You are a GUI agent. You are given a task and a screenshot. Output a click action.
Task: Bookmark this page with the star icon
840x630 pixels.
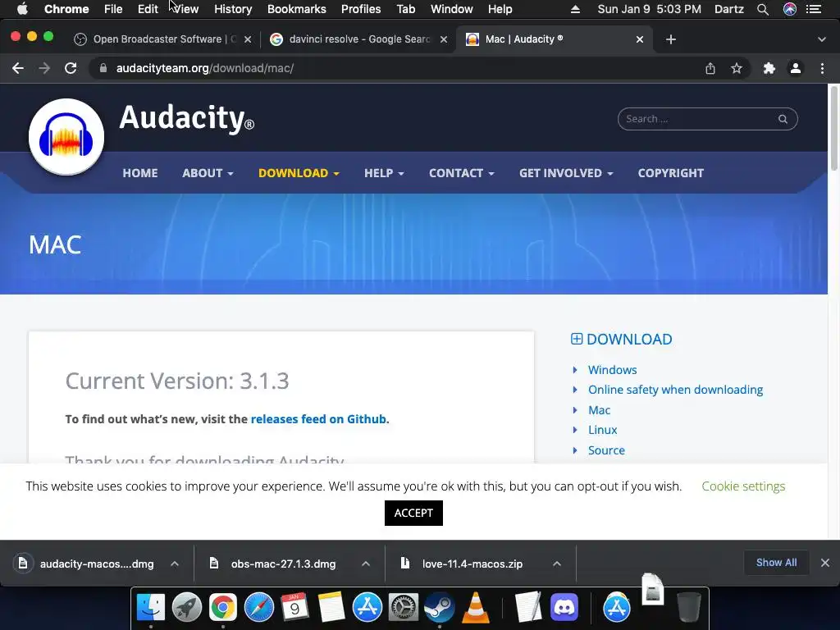pyautogui.click(x=737, y=68)
